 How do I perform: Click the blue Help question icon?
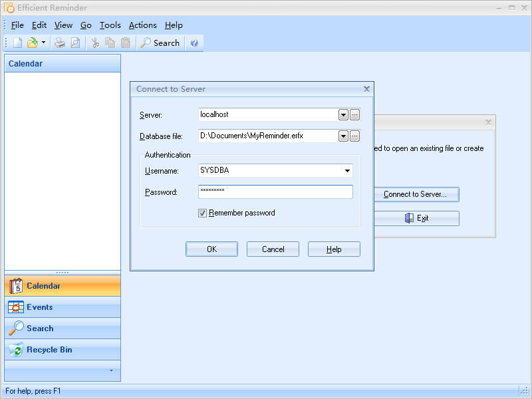click(194, 43)
